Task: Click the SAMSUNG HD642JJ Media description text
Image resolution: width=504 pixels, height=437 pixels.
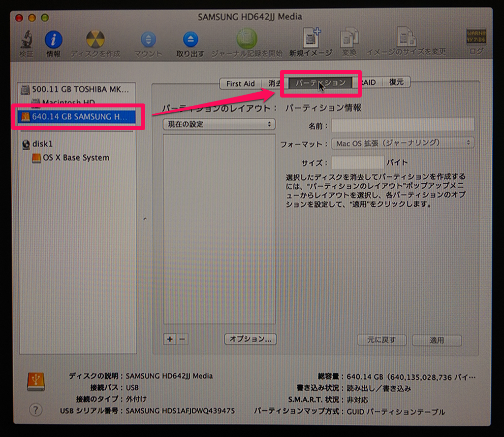Action: coord(169,376)
